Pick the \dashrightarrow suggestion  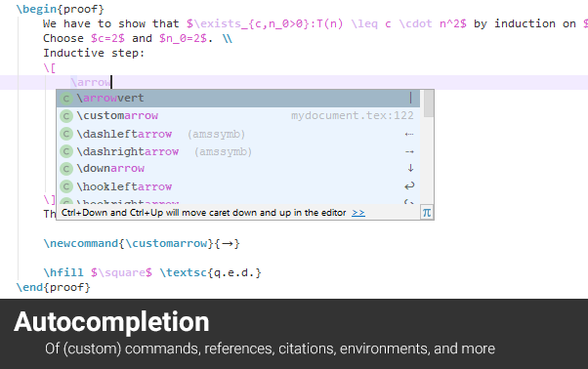click(x=238, y=151)
